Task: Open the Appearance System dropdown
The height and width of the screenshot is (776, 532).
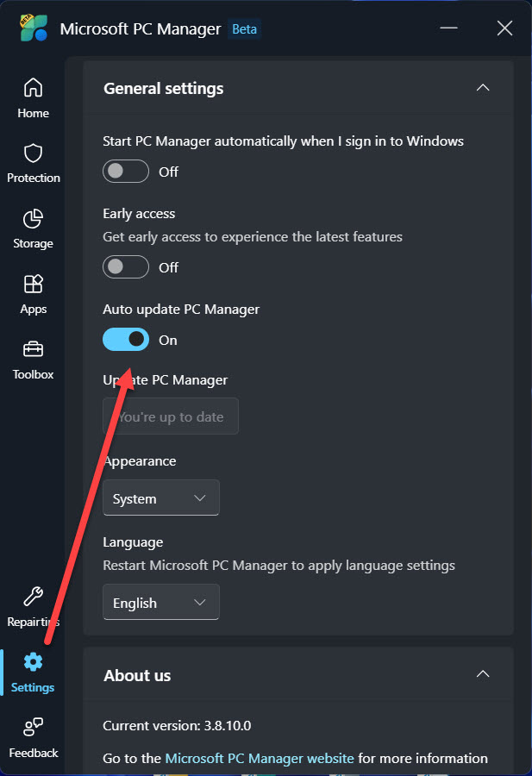Action: tap(161, 498)
